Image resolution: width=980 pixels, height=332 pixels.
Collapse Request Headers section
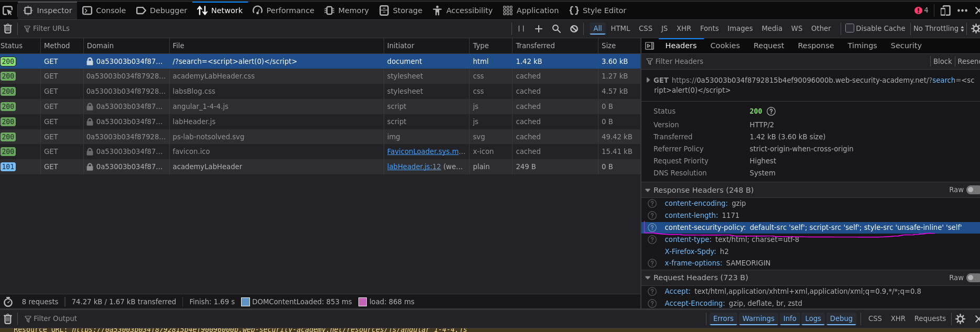(648, 278)
